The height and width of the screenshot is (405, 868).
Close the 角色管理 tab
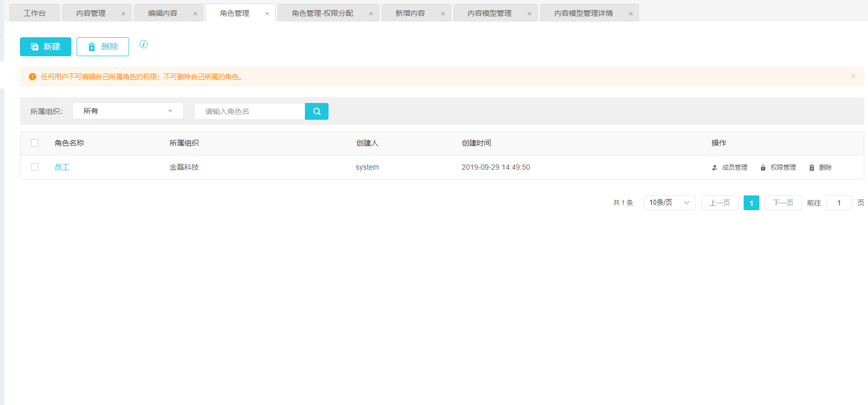click(x=267, y=14)
